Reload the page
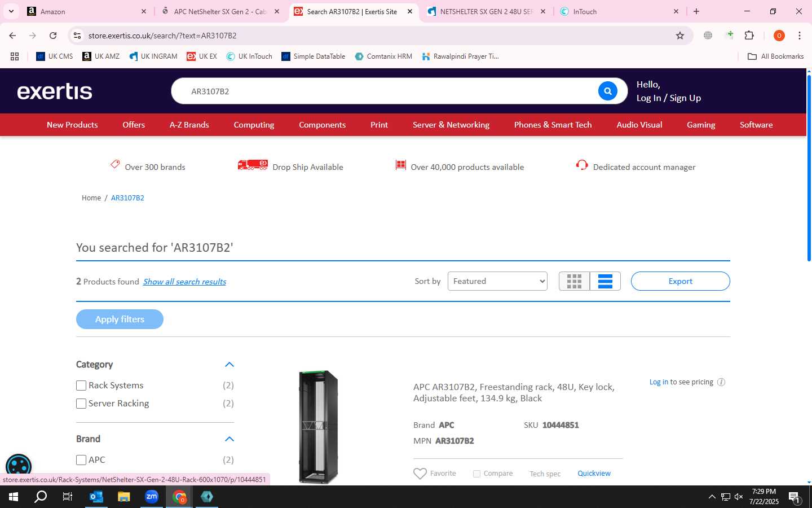Screen dimensions: 812x508 click(53, 36)
